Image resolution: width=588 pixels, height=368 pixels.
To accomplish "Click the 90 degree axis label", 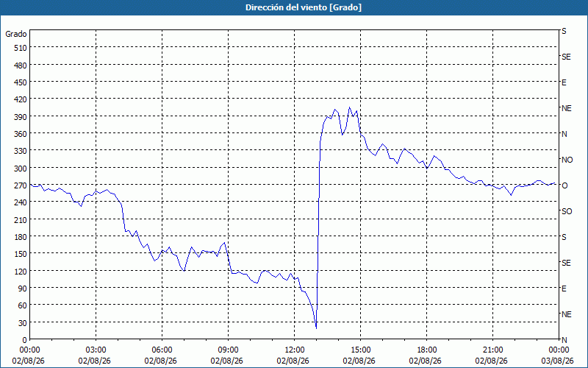I will coord(23,289).
